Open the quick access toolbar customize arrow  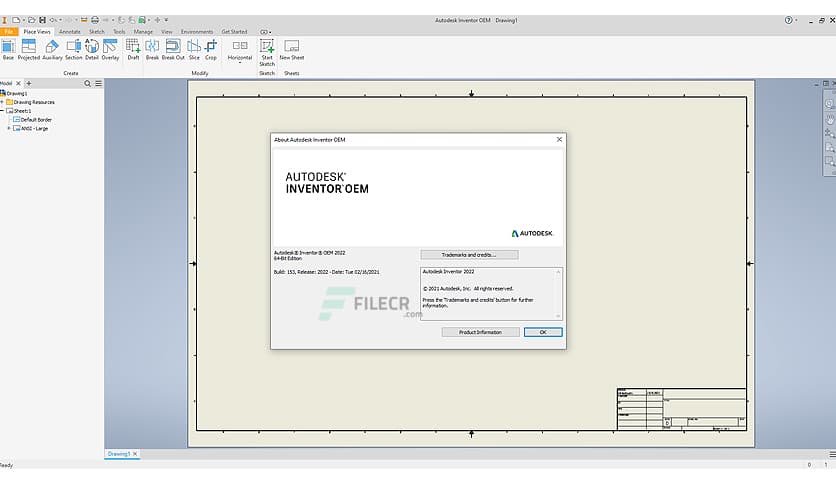[x=166, y=20]
